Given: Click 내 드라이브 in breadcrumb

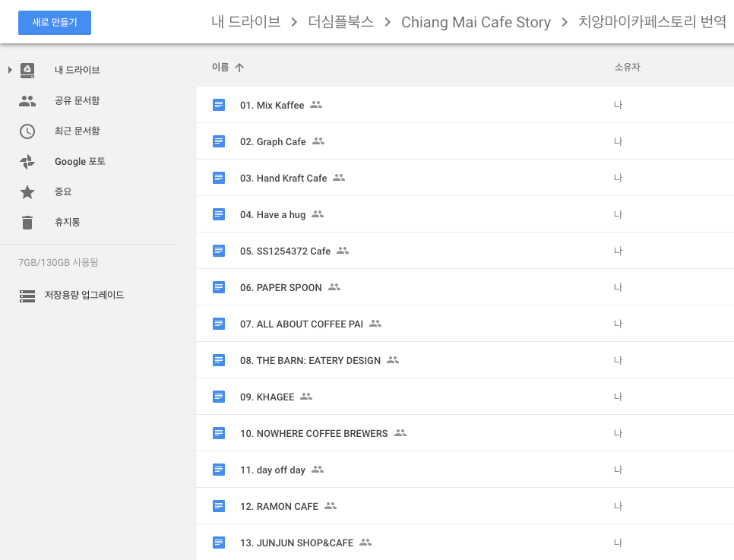Looking at the screenshot, I should point(245,22).
